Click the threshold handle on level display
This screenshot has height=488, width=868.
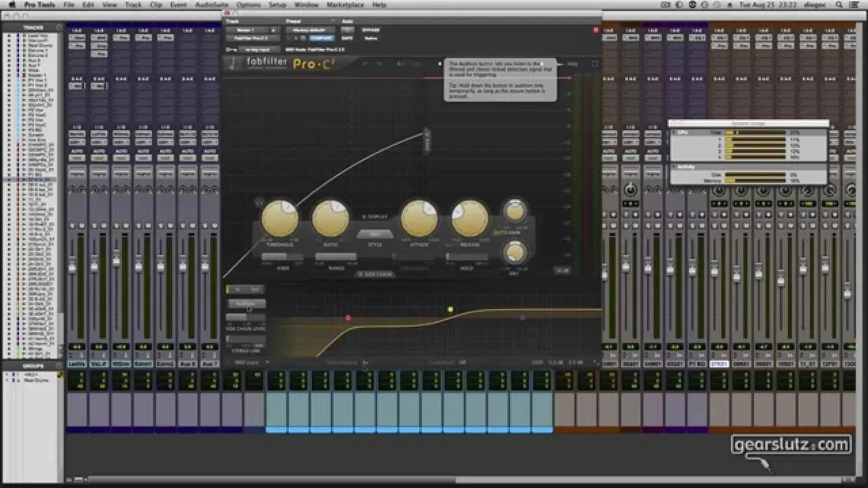pyautogui.click(x=427, y=142)
